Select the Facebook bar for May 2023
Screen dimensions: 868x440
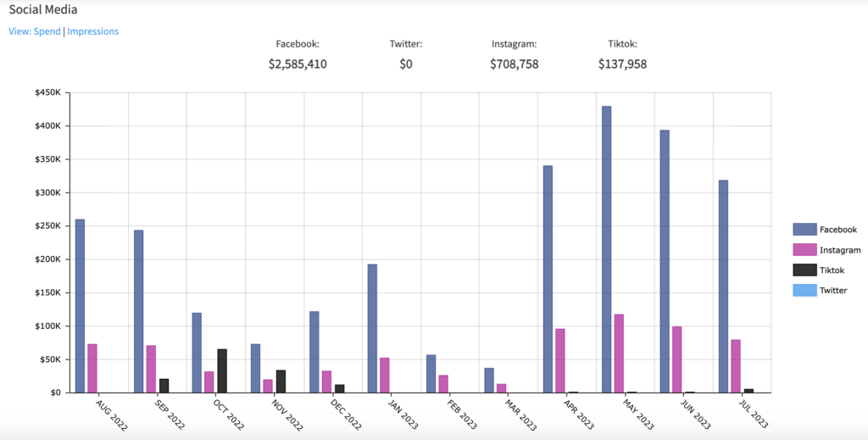pyautogui.click(x=607, y=249)
